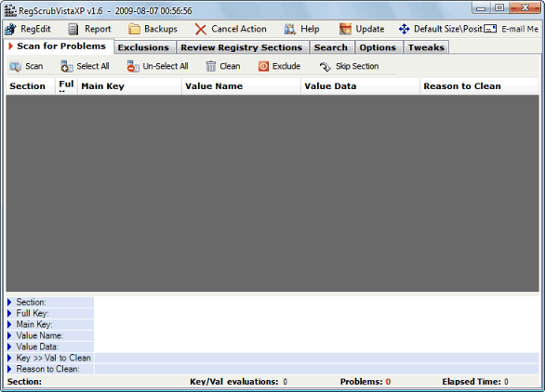Minimize the RegScrubVistaXP window

point(481,8)
